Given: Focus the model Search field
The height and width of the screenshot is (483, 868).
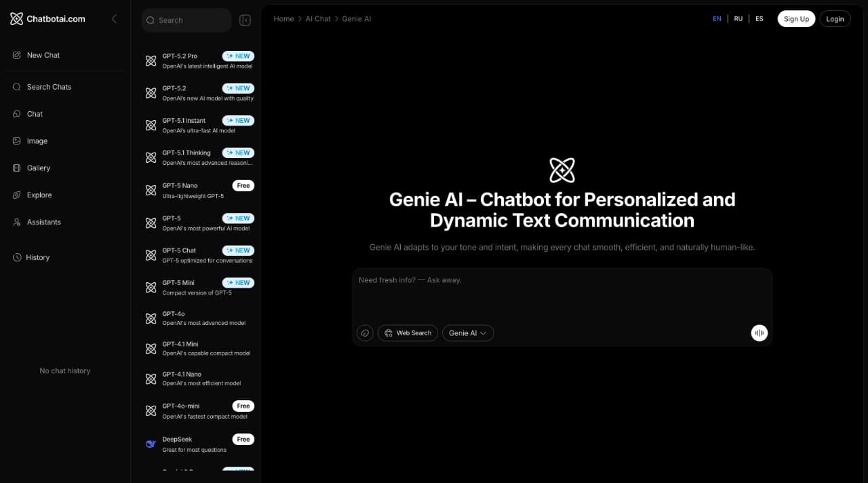Looking at the screenshot, I should coord(186,20).
